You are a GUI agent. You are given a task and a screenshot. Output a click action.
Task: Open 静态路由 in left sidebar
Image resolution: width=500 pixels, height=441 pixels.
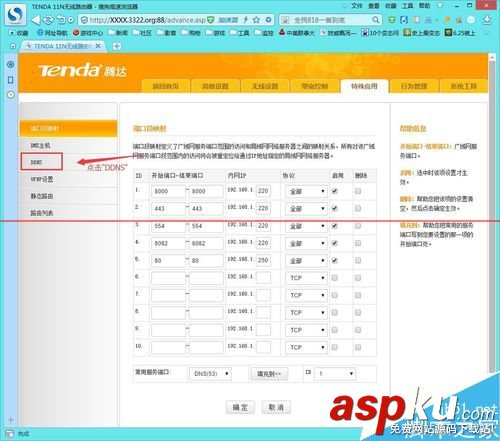click(42, 196)
